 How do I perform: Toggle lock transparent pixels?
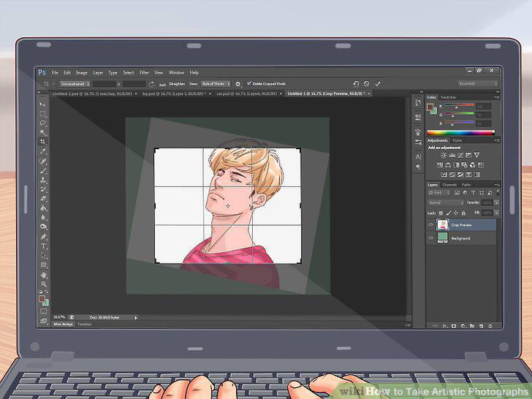(x=441, y=213)
